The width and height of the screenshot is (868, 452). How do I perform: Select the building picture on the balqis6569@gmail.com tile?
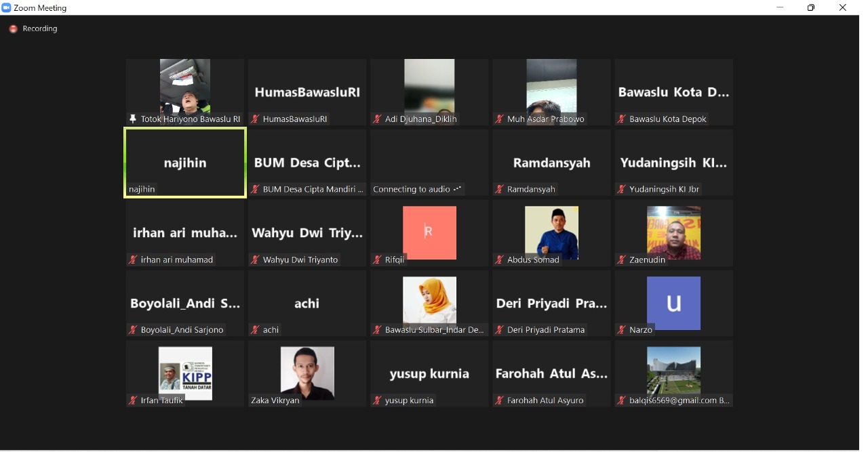(x=673, y=371)
